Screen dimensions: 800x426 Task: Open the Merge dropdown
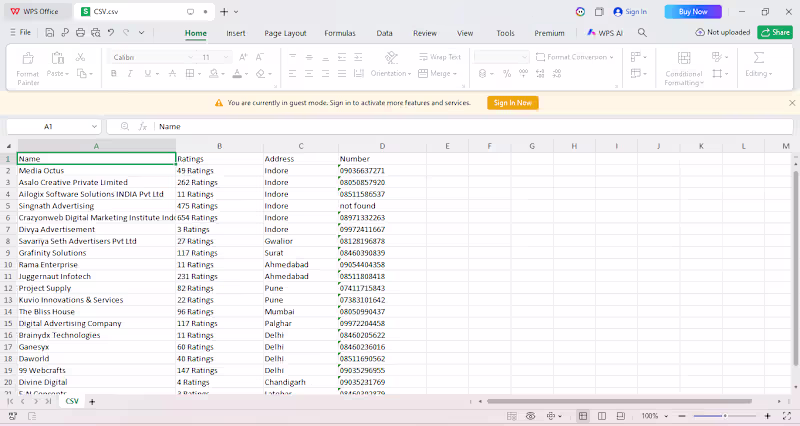pyautogui.click(x=438, y=73)
